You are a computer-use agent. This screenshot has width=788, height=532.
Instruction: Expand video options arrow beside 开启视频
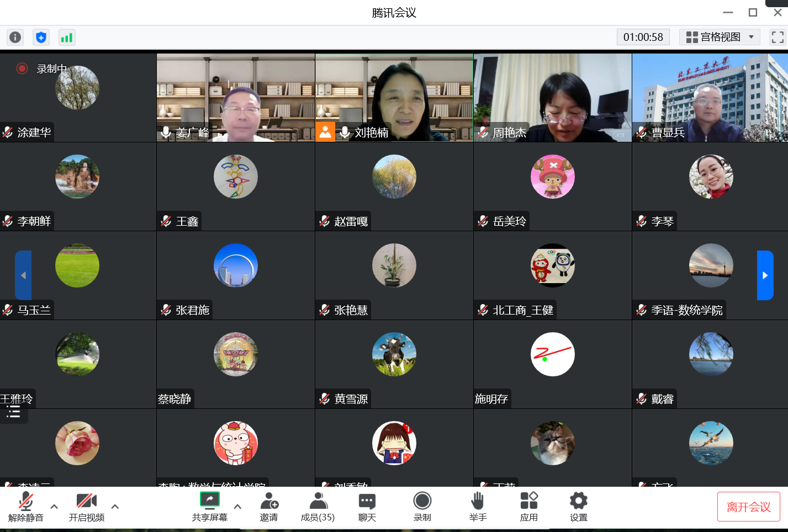[115, 506]
